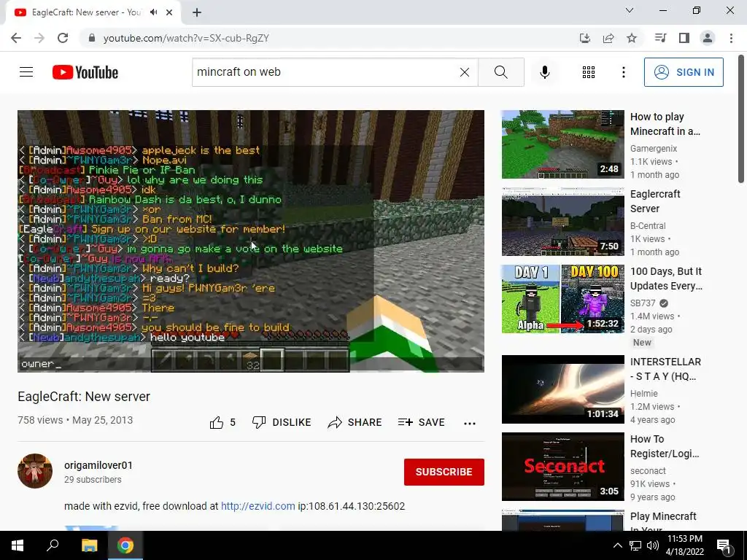The image size is (747, 560).
Task: Open more actions ellipsis under video
Action: coord(470,423)
